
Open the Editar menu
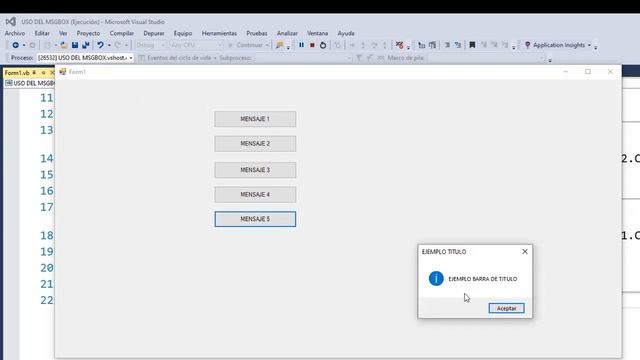coord(42,33)
